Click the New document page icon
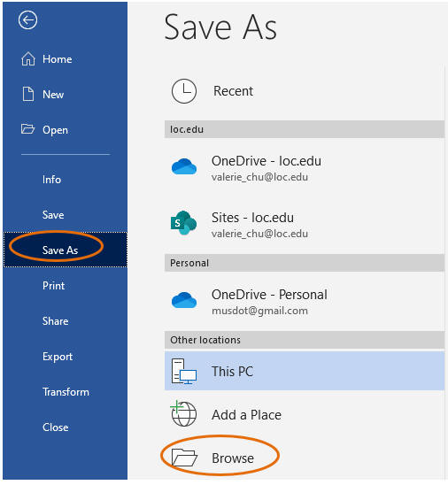Screen dimensions: 448x485 [28, 94]
